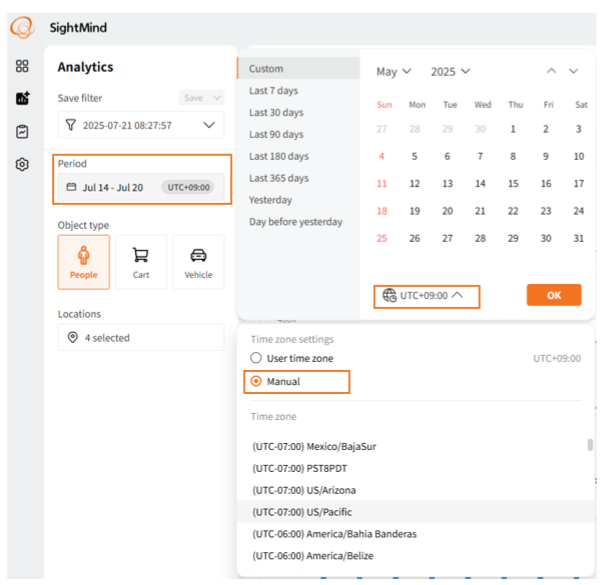Select the Manual time zone radio button
This screenshot has width=604, height=585.
tap(257, 381)
